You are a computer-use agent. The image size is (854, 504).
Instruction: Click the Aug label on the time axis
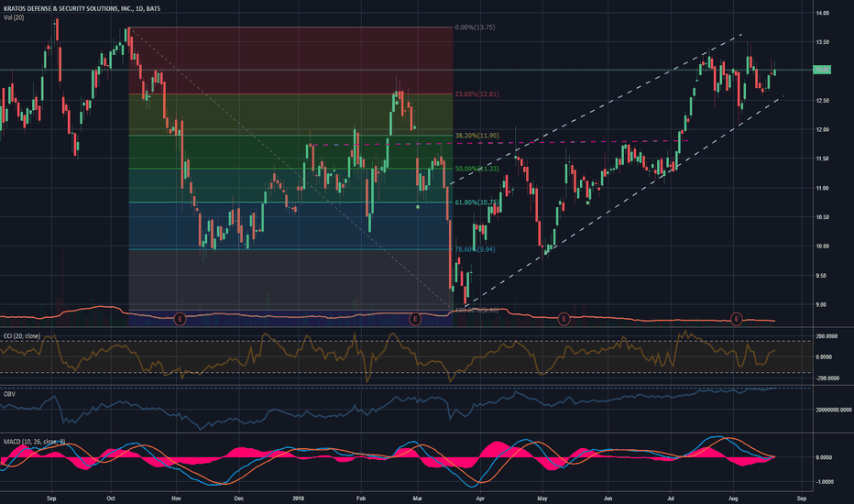coord(734,498)
